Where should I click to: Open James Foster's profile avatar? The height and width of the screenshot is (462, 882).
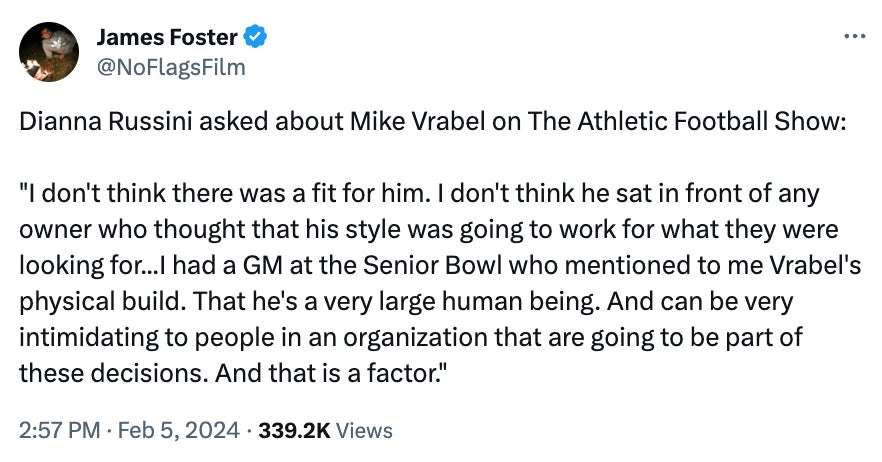pos(49,52)
